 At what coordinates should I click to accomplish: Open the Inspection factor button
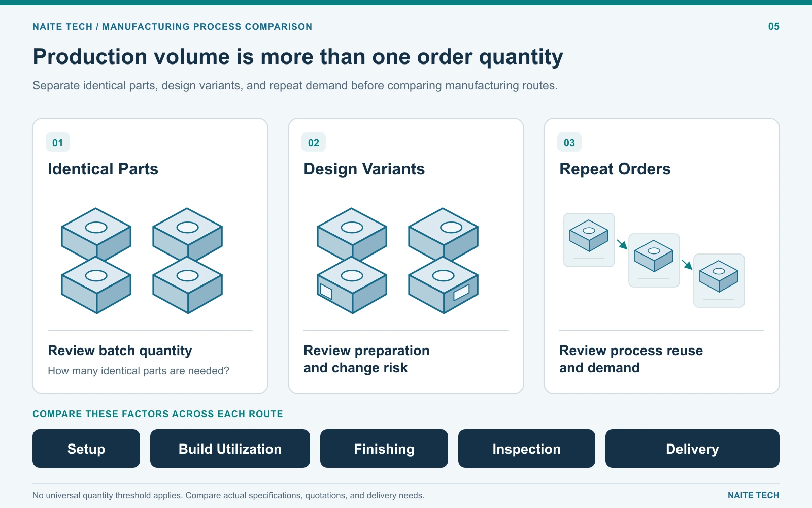pyautogui.click(x=527, y=449)
